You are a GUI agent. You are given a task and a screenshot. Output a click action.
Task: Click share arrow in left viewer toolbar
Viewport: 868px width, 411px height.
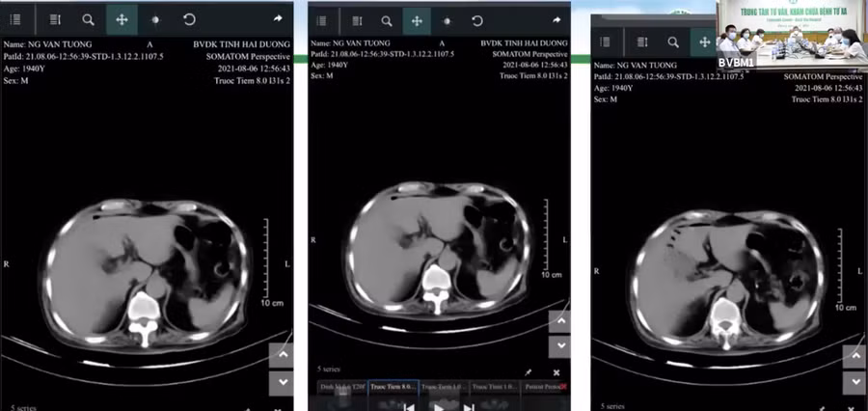pos(278,18)
